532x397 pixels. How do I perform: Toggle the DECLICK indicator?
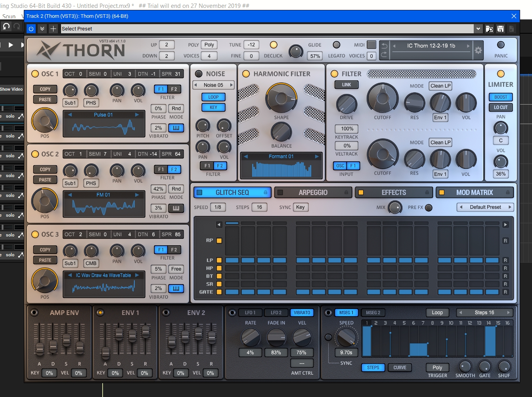(x=274, y=45)
